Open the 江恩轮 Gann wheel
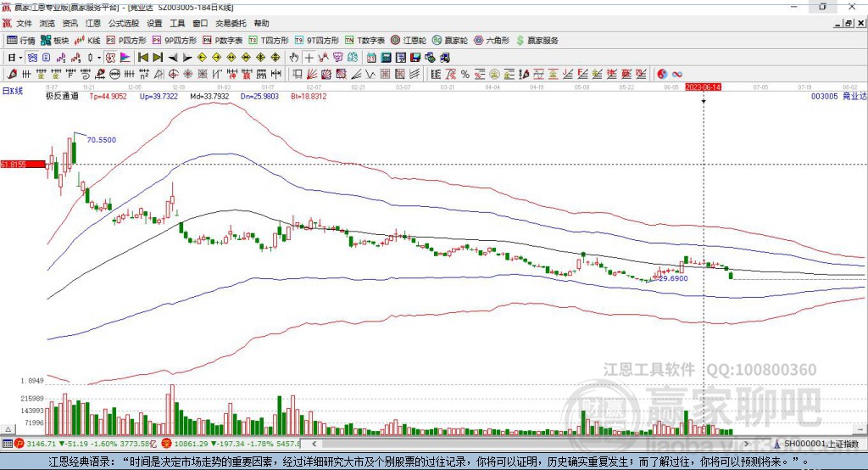 (x=409, y=41)
